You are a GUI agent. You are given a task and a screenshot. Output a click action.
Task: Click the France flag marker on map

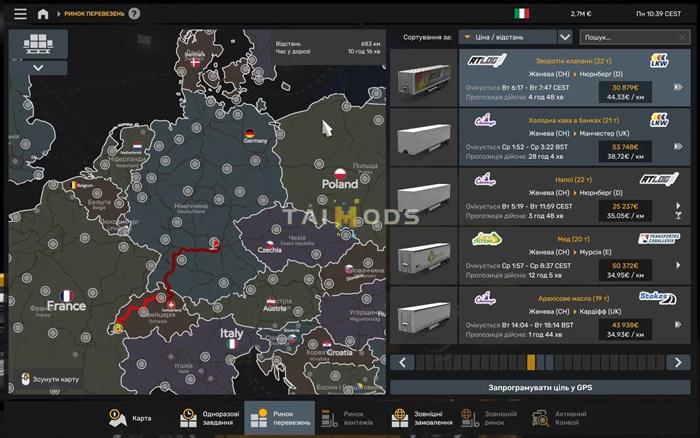(x=67, y=296)
